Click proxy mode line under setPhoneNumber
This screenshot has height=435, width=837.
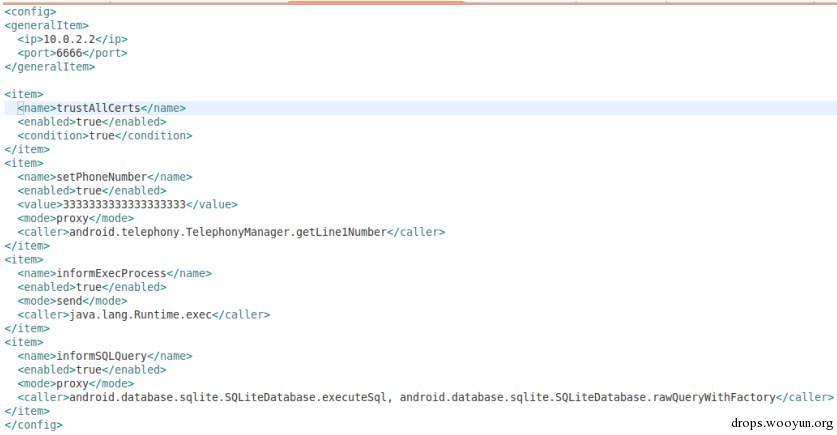point(75,218)
